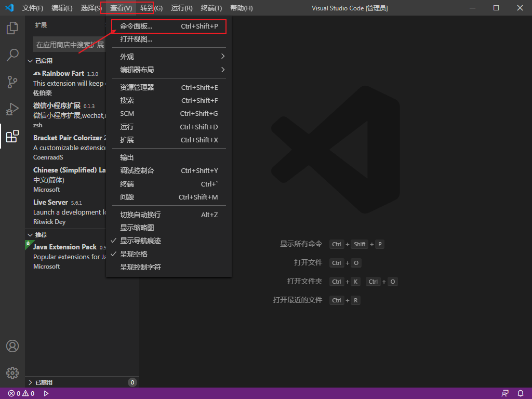Screen dimensions: 532x399
Task: Click the 打开最近的文件 welcome label
Action: click(x=297, y=300)
